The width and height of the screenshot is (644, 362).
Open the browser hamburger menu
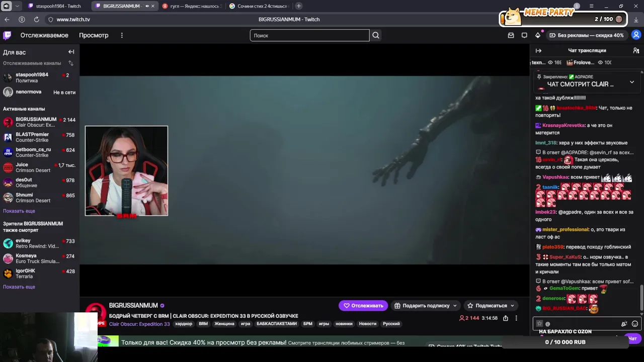point(591,6)
